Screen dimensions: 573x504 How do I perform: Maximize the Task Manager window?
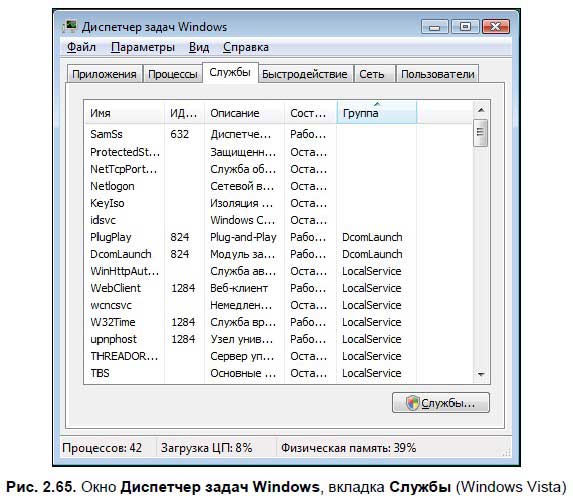coord(465,27)
